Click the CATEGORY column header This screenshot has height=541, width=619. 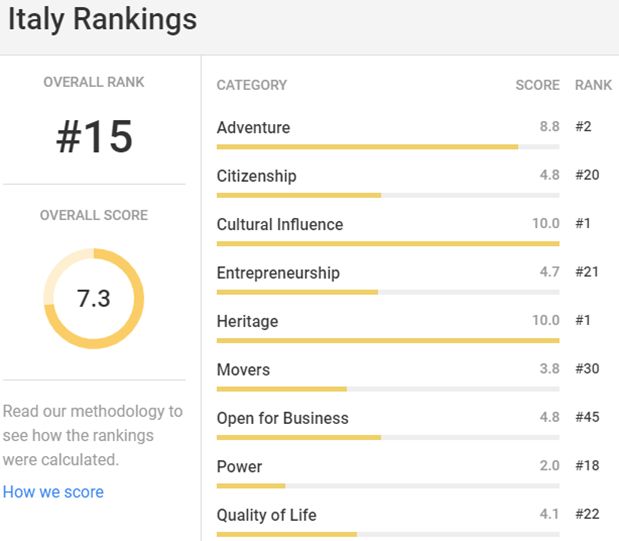[252, 85]
